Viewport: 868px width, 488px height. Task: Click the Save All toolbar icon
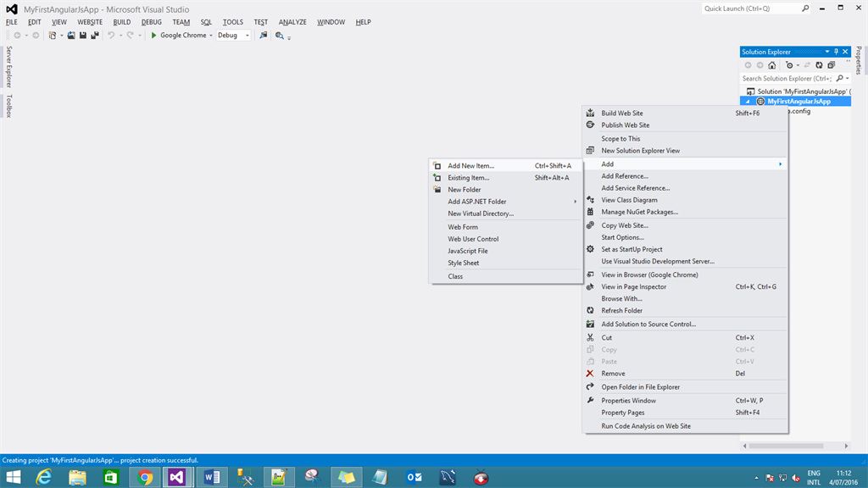click(95, 36)
